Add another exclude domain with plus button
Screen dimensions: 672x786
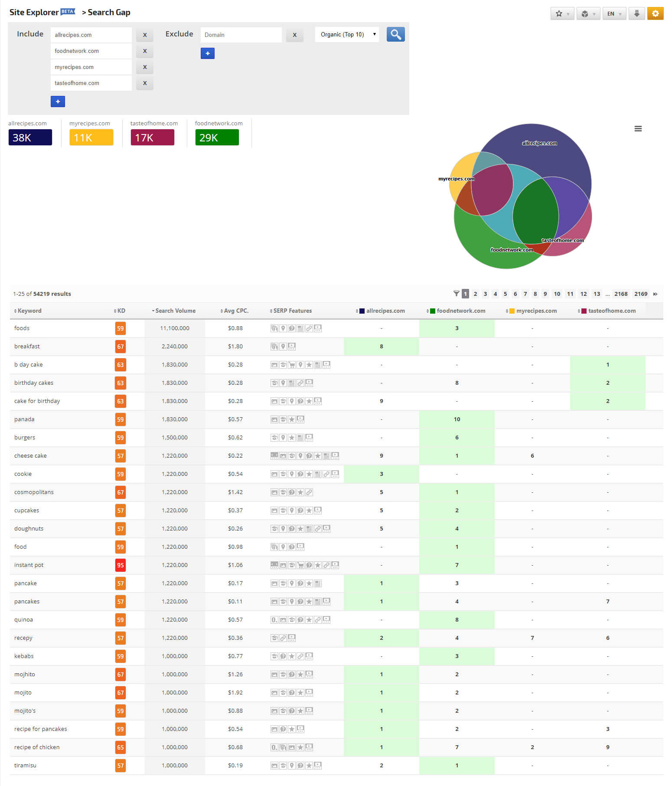tap(208, 53)
